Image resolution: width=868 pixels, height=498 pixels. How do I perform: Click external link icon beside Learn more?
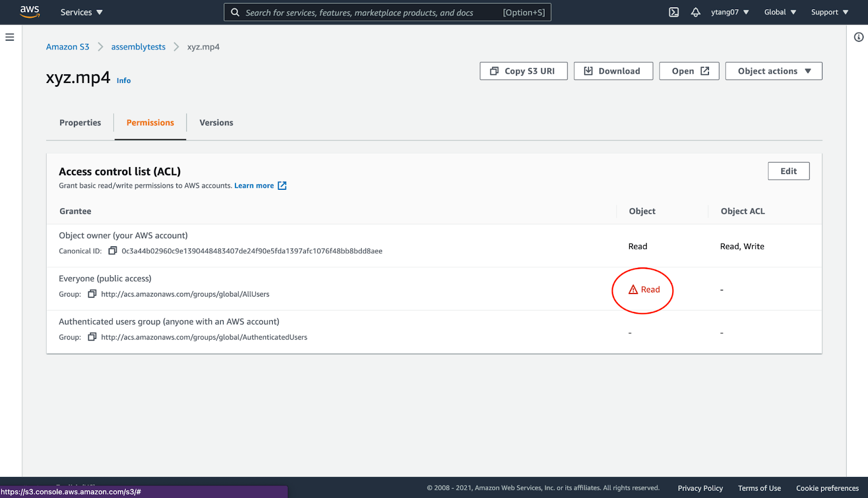[x=282, y=186]
